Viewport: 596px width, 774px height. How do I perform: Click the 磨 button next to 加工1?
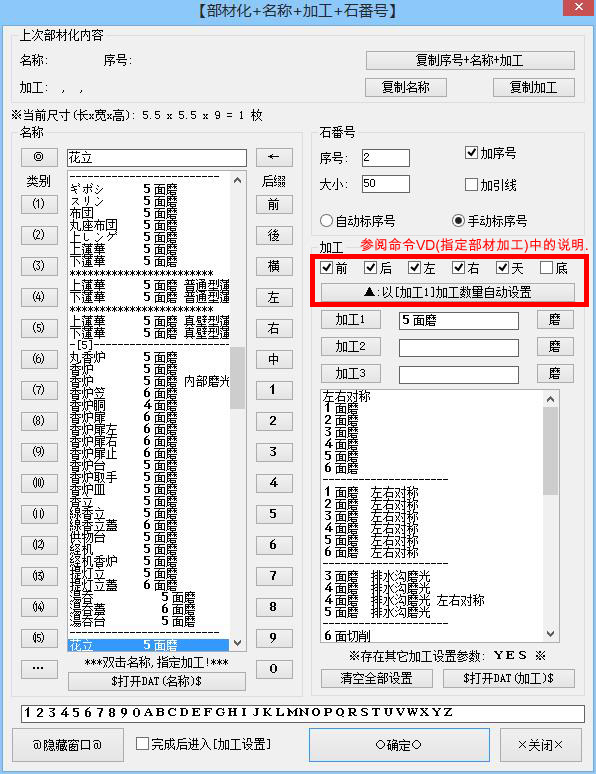pyautogui.click(x=555, y=320)
